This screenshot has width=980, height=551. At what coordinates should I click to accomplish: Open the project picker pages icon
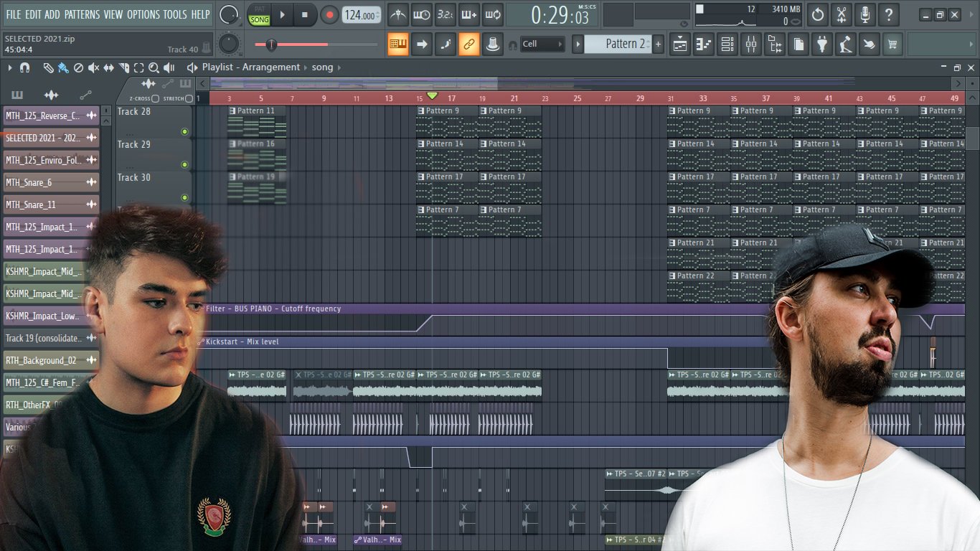798,44
